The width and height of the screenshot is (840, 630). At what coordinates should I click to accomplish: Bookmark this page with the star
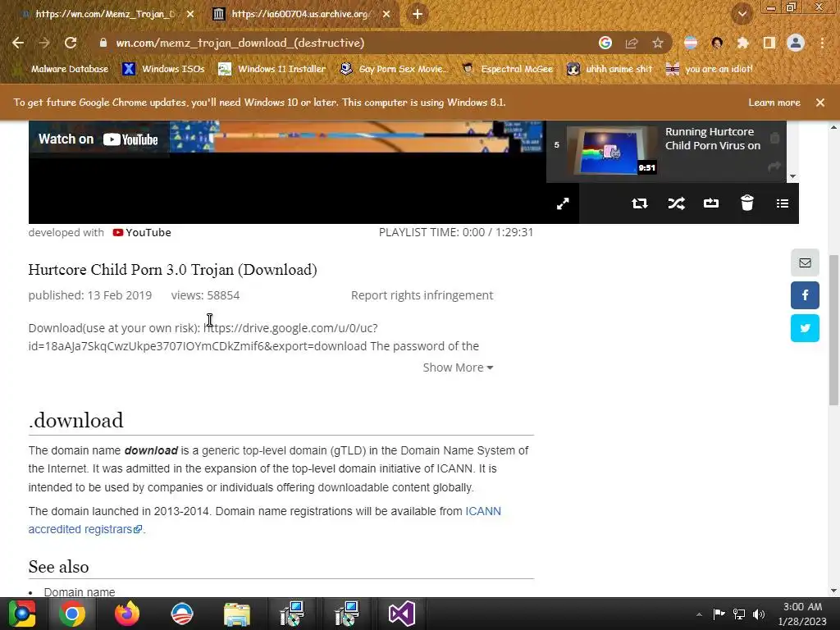coord(658,43)
